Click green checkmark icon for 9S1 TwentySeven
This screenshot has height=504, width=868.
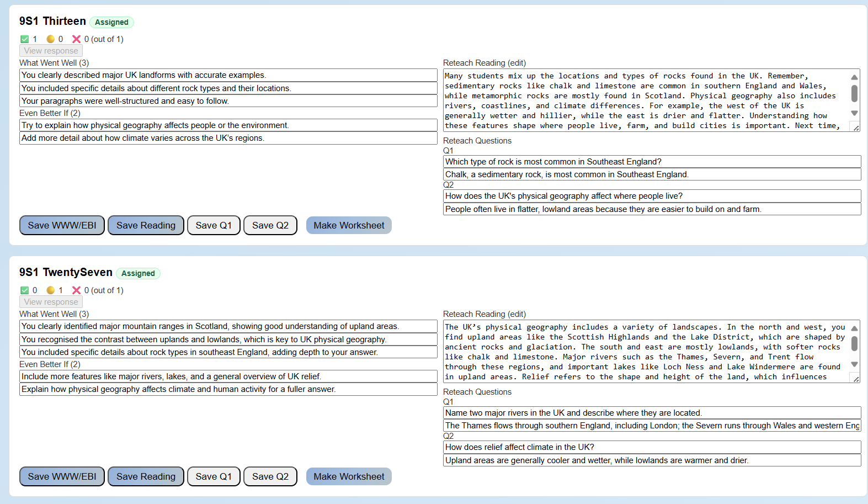24,290
